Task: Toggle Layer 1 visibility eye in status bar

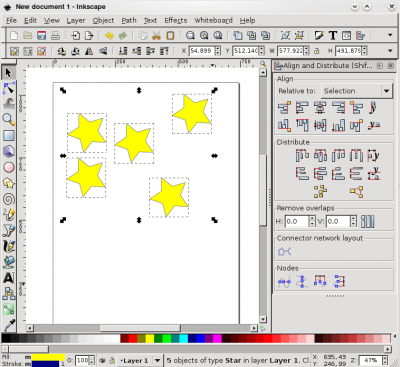Action: 103,360
